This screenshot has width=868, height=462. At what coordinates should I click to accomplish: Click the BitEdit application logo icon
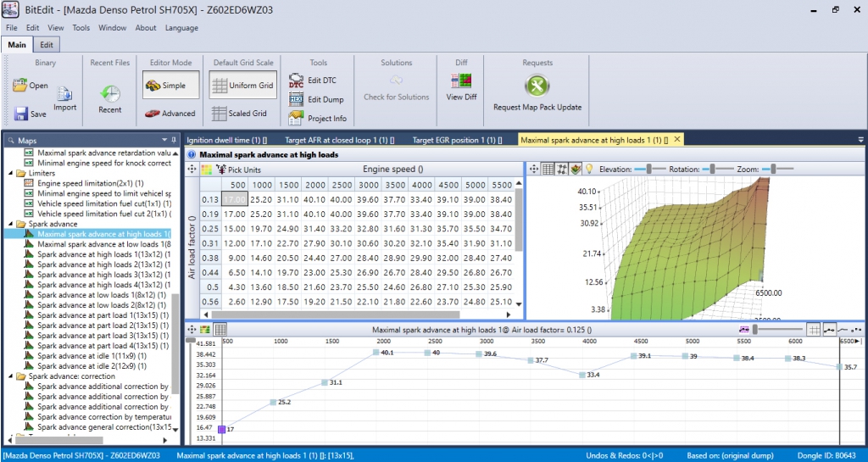click(x=10, y=10)
